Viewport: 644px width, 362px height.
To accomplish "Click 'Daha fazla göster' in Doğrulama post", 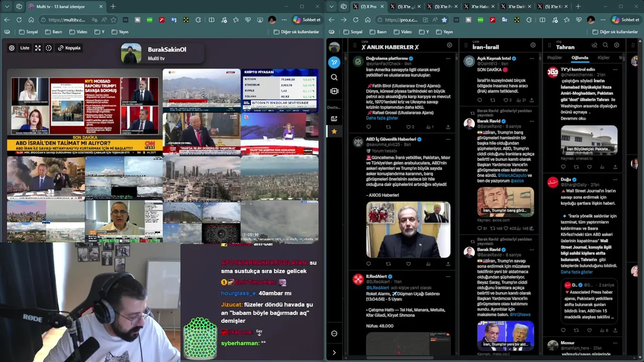I will [382, 118].
